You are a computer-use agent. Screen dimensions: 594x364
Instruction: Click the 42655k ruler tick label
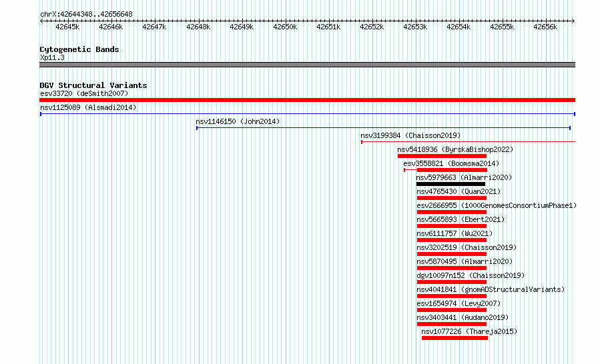502,27
